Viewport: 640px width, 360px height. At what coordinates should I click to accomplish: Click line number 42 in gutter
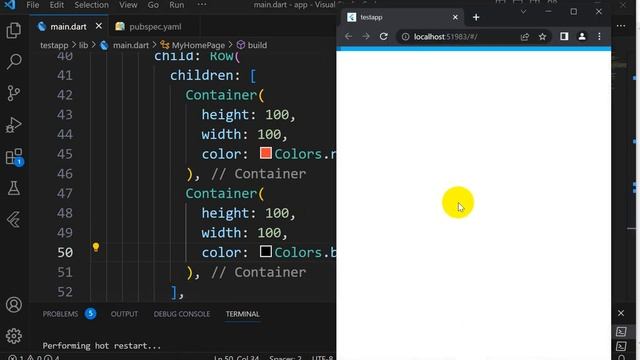pos(64,95)
